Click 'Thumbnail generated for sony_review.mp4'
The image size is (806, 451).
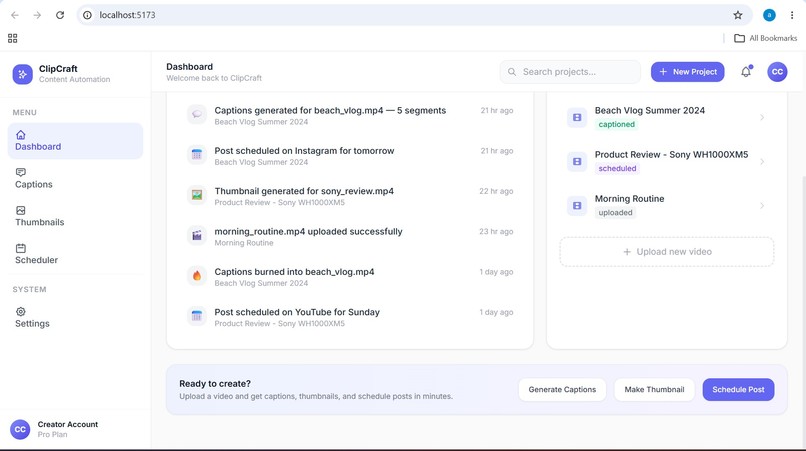click(304, 191)
